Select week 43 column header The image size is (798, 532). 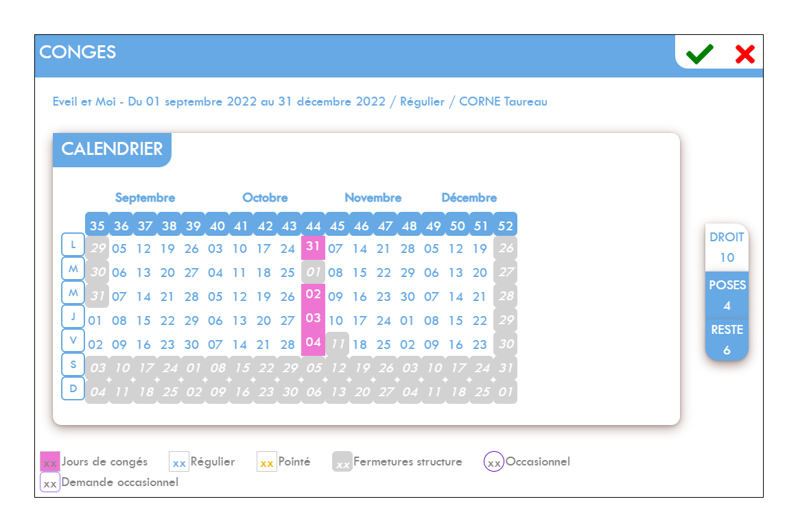[x=289, y=225]
